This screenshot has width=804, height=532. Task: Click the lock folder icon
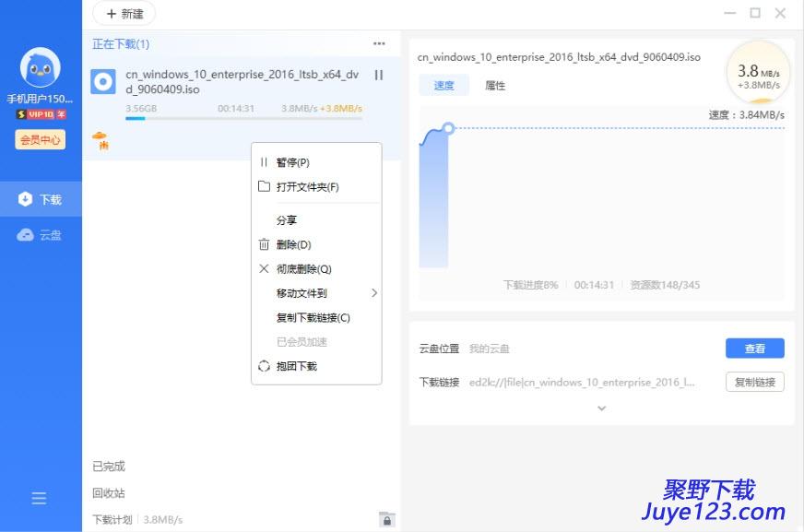click(x=386, y=519)
